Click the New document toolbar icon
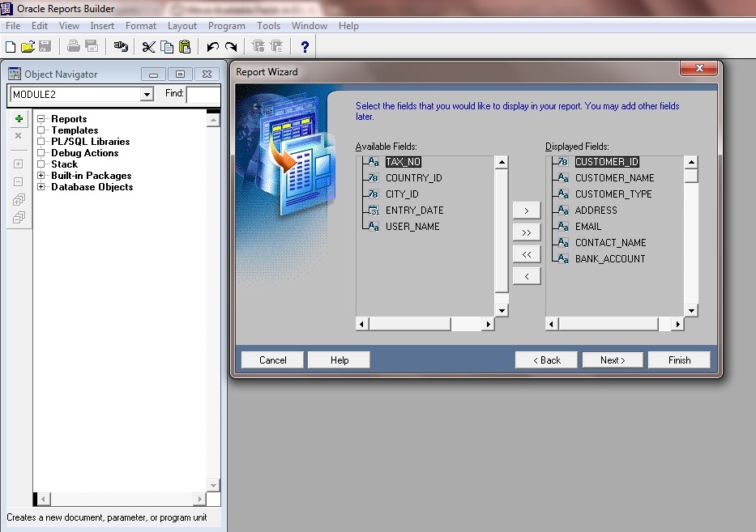756x532 pixels. [10, 47]
